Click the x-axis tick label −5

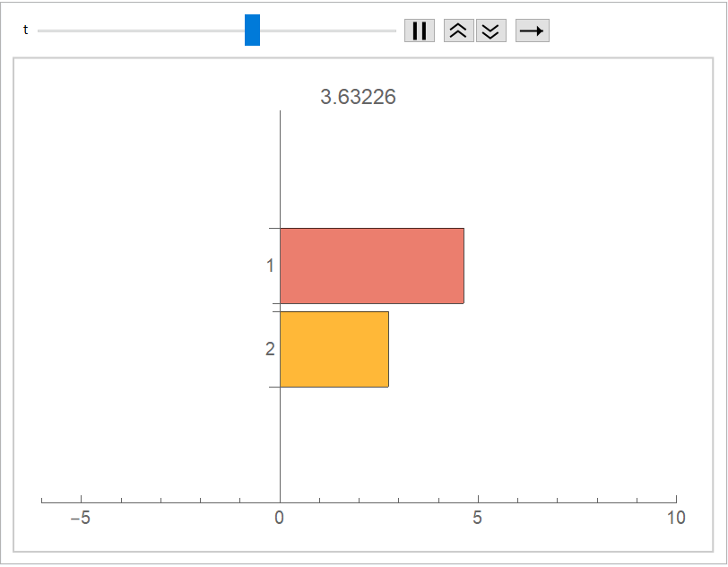tap(81, 518)
